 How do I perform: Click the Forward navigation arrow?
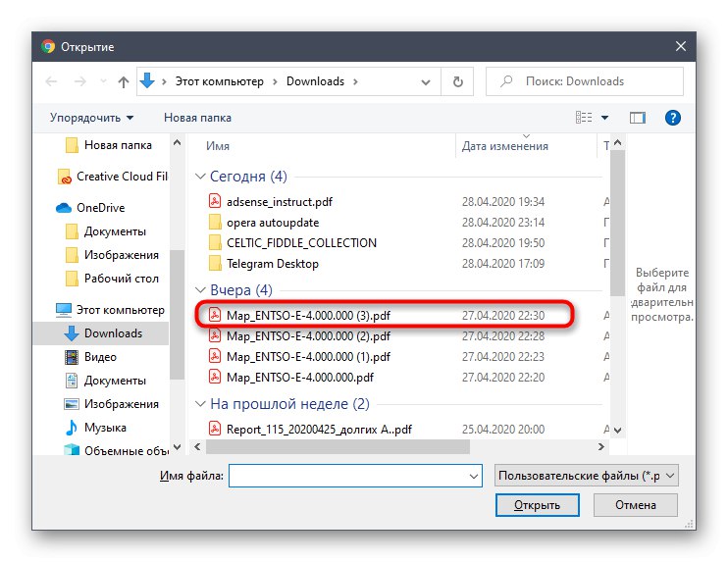(x=79, y=81)
